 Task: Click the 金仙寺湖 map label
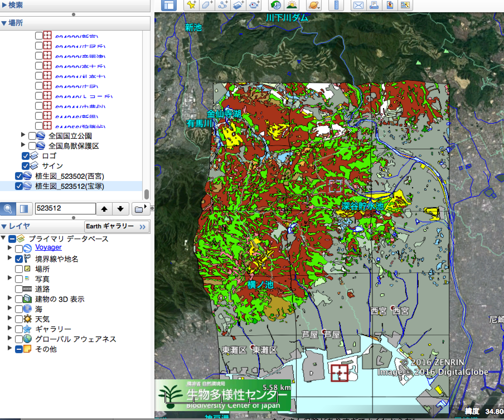coord(224,114)
